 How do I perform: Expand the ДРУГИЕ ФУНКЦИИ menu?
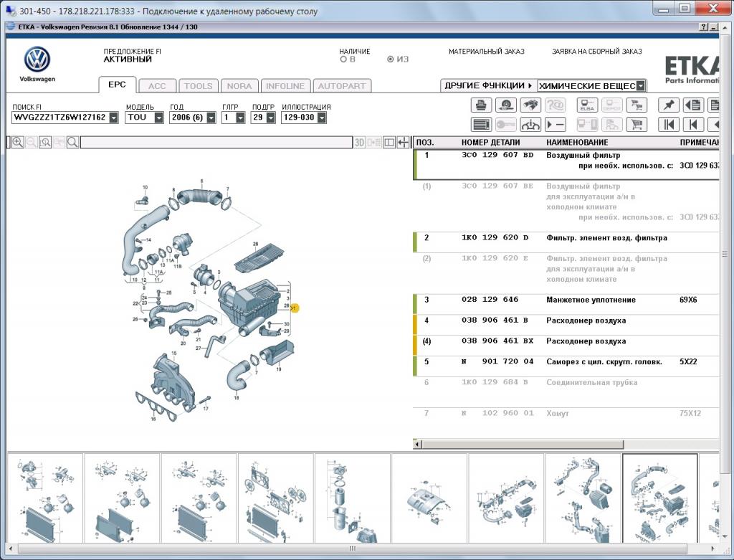click(488, 86)
